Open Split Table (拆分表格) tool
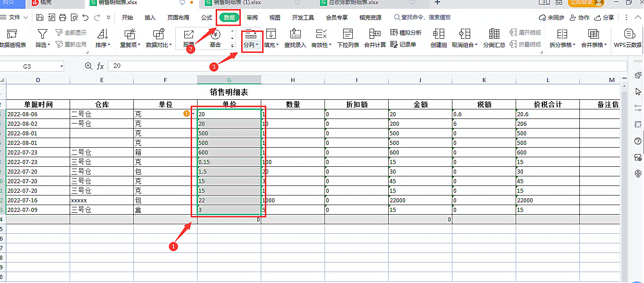 tap(563, 38)
